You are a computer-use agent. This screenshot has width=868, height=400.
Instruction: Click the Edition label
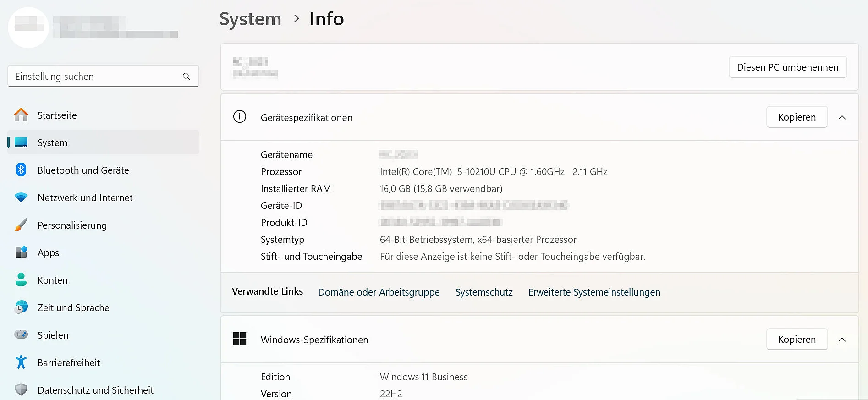[275, 377]
